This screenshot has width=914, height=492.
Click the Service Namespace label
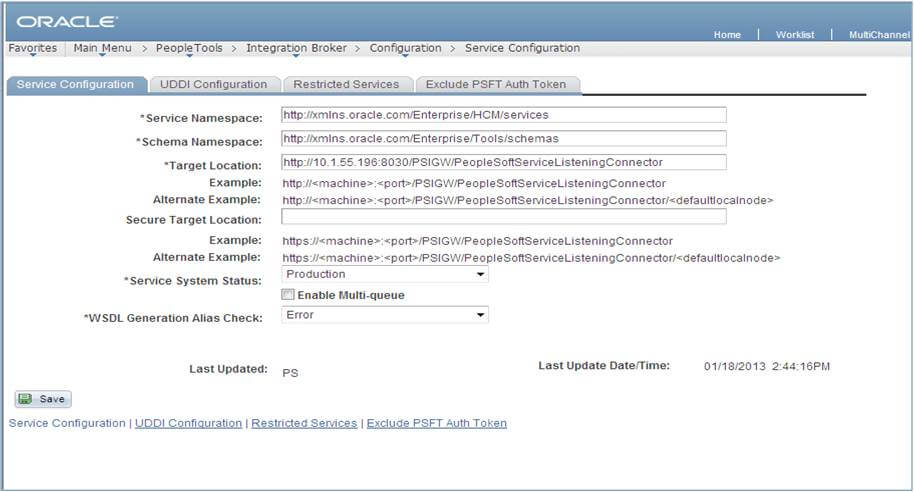(201, 118)
